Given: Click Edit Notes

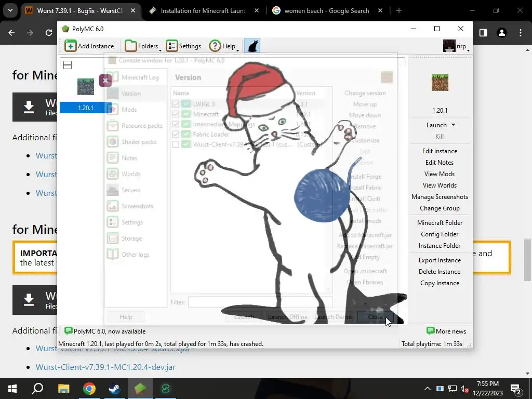Looking at the screenshot, I should [440, 163].
